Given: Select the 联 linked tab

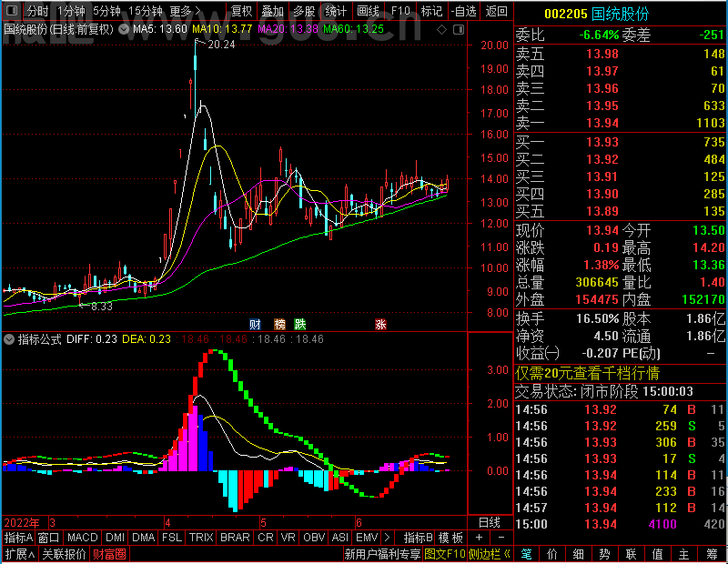Looking at the screenshot, I should [631, 554].
